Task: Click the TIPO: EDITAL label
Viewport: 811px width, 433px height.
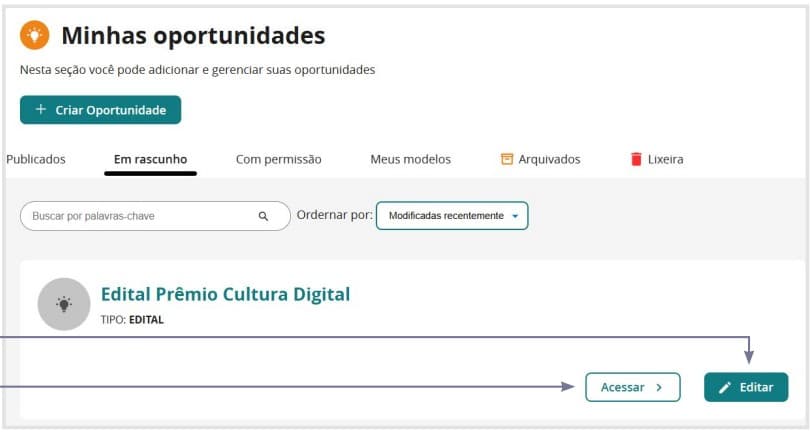Action: pyautogui.click(x=132, y=320)
